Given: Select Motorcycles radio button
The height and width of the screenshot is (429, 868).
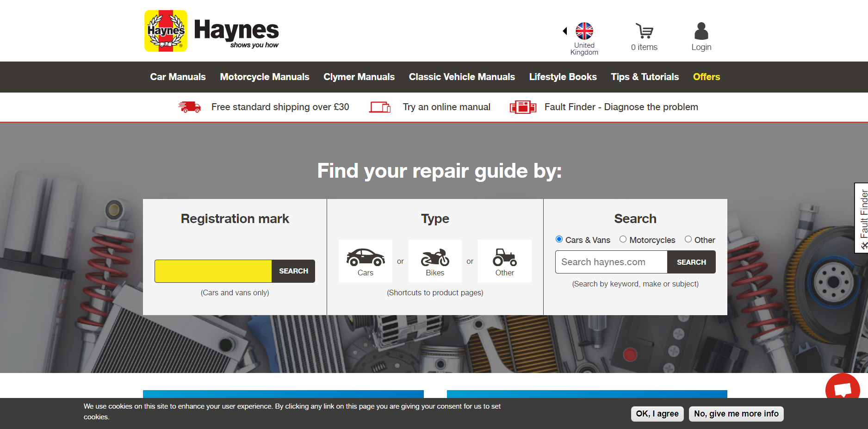Looking at the screenshot, I should click(x=623, y=239).
